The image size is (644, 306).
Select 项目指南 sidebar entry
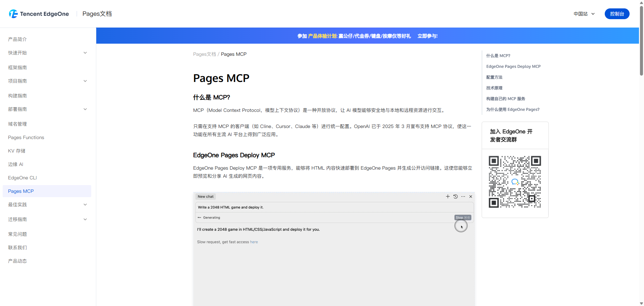coord(17,81)
